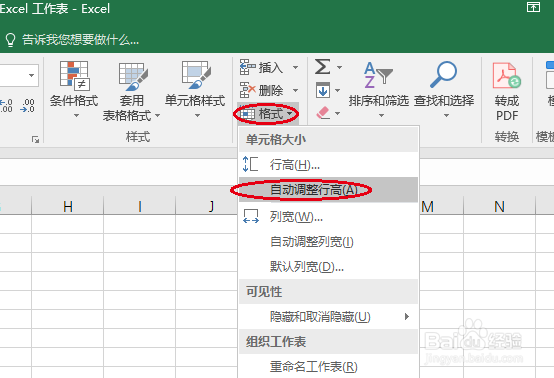Open Find and Select (查找和选择) magnifier

pos(443,75)
